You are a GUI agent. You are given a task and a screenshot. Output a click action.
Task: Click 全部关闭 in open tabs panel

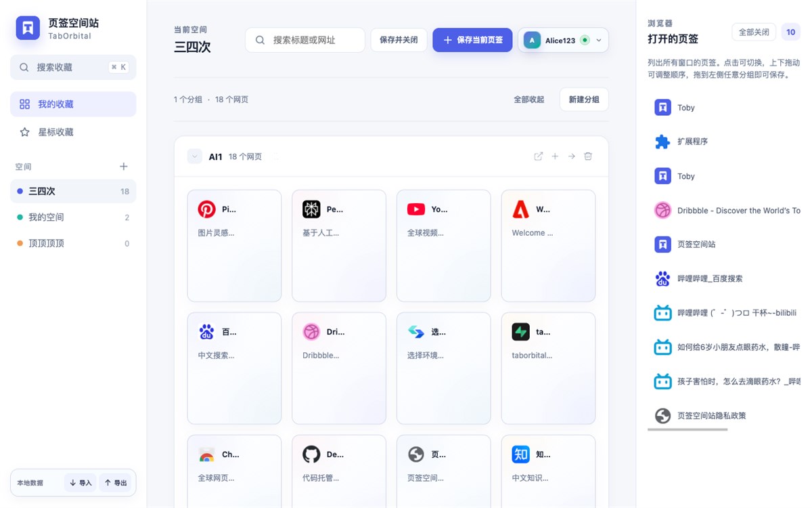click(754, 32)
